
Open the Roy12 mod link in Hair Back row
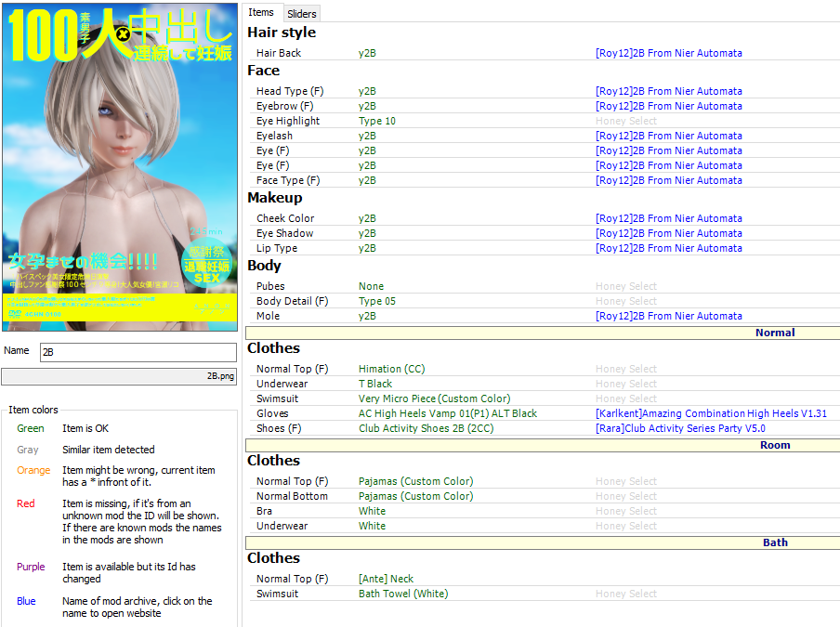[669, 53]
